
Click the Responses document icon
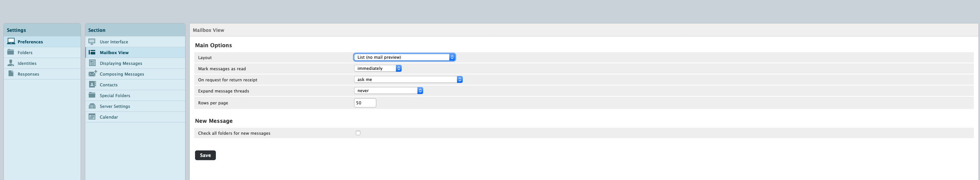click(x=11, y=74)
